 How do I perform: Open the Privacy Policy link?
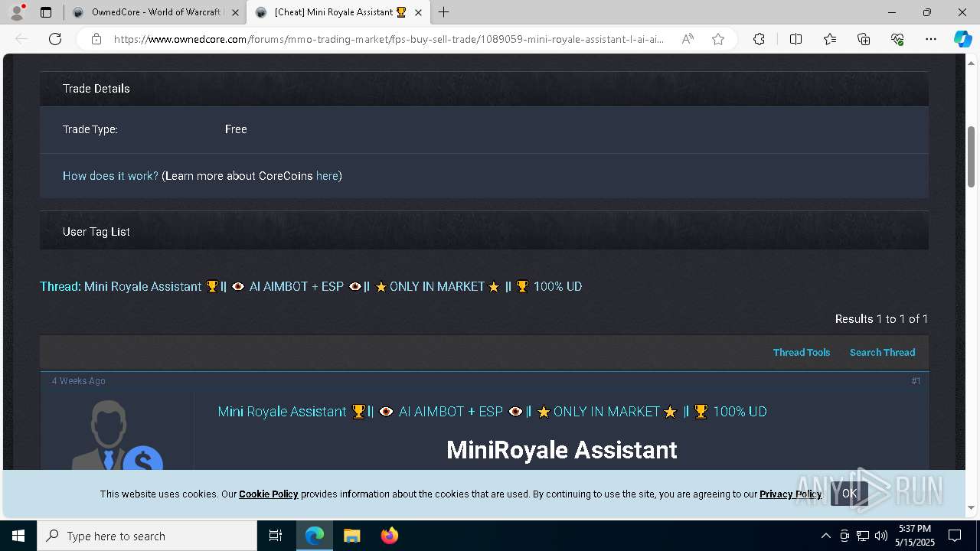pyautogui.click(x=790, y=494)
